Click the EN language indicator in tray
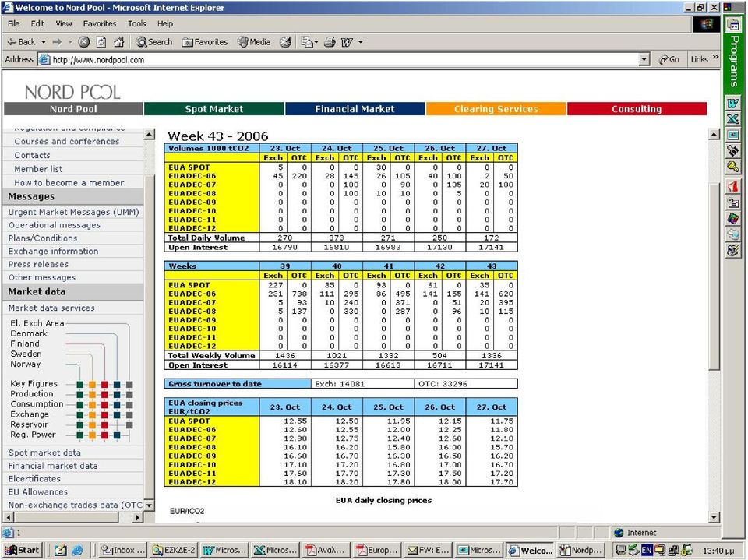The image size is (748, 560). [x=647, y=550]
